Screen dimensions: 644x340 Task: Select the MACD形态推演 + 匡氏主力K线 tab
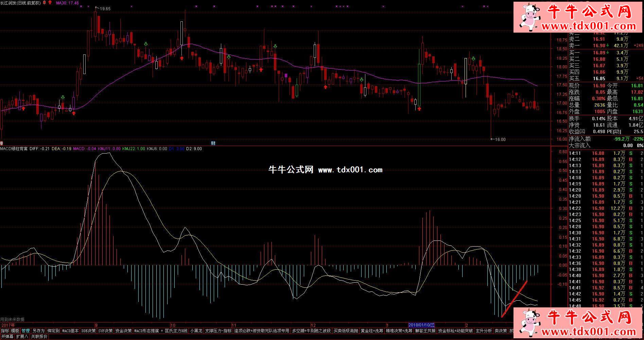pos(161,331)
